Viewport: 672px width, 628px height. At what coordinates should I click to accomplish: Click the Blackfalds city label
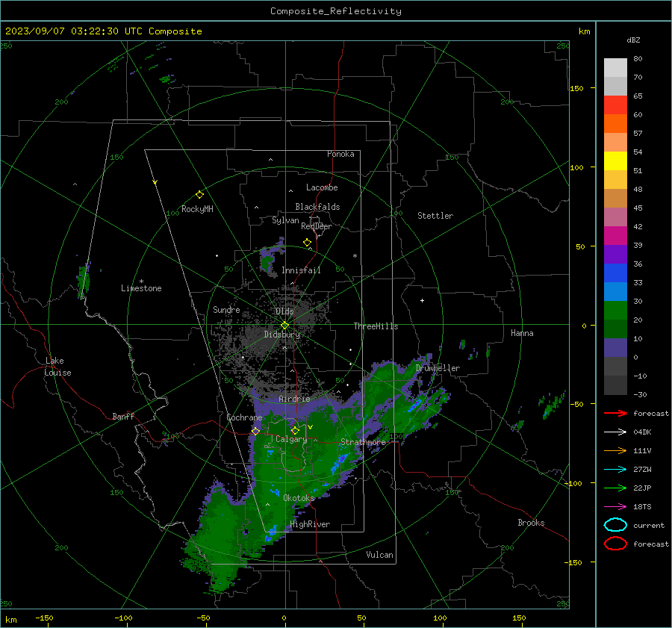[317, 207]
